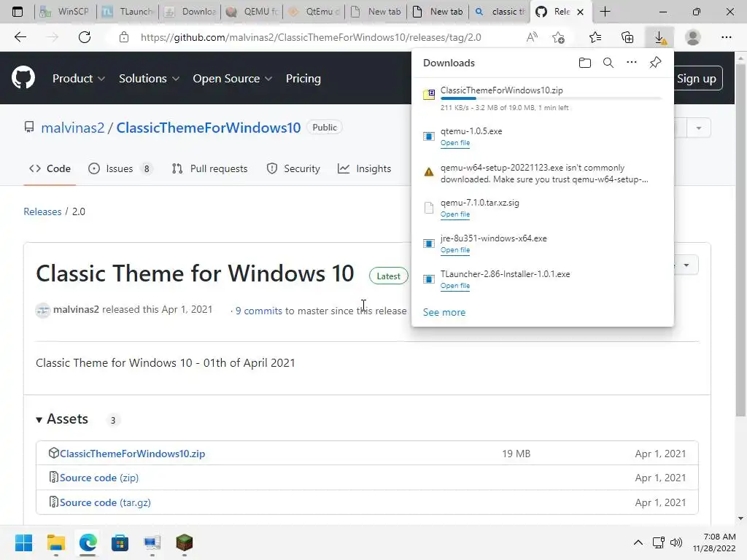Download Source code (tar.gz)
Image resolution: width=747 pixels, height=560 pixels.
click(x=105, y=502)
